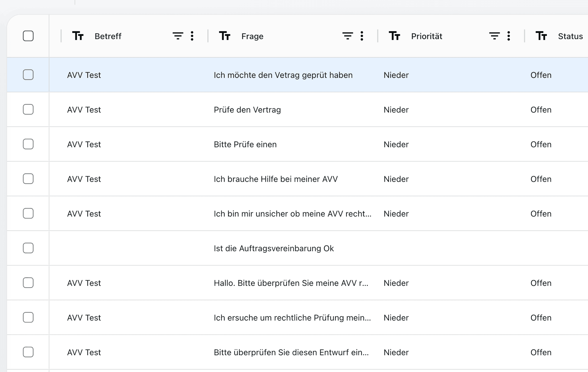Click the Betreff column header label
This screenshot has width=588, height=372.
point(108,36)
